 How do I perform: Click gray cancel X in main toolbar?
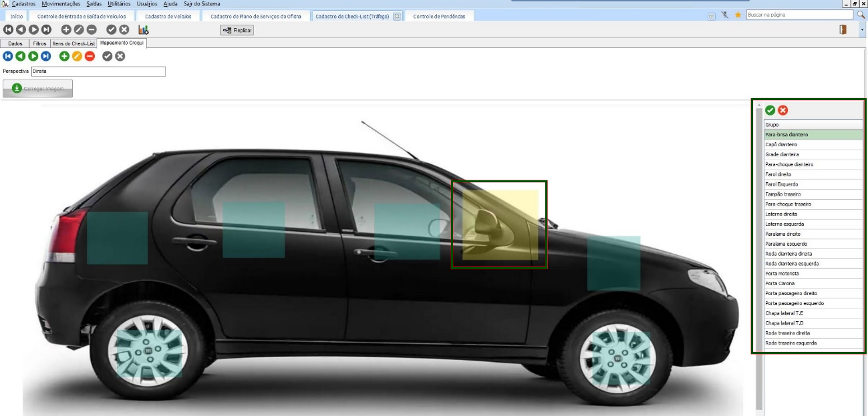tap(124, 29)
